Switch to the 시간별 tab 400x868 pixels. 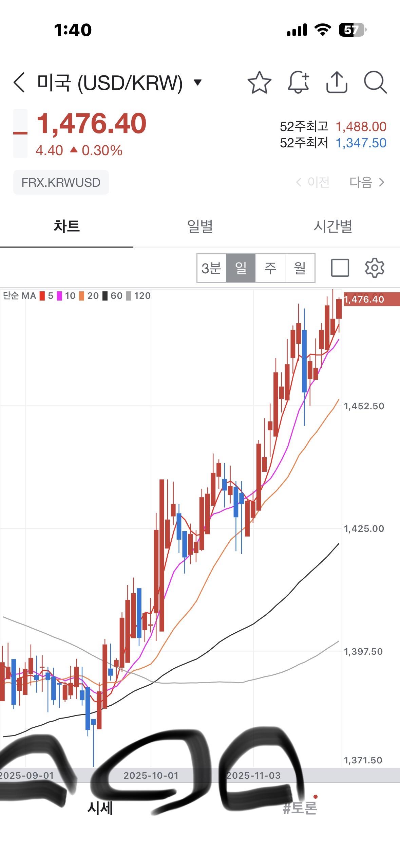pyautogui.click(x=333, y=226)
